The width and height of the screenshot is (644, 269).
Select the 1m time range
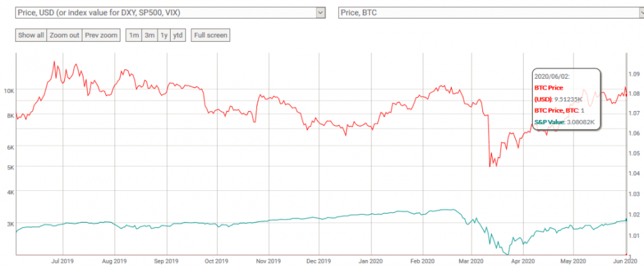click(x=133, y=35)
